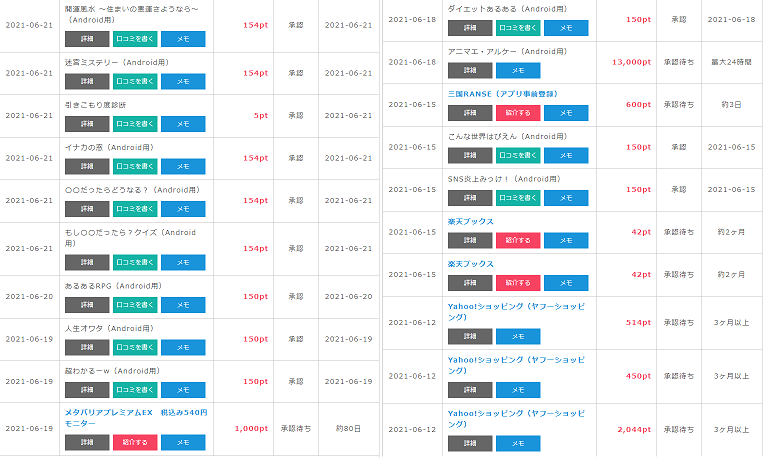
Task: Click 詳細 for 開運風水 app
Action: pyautogui.click(x=87, y=39)
